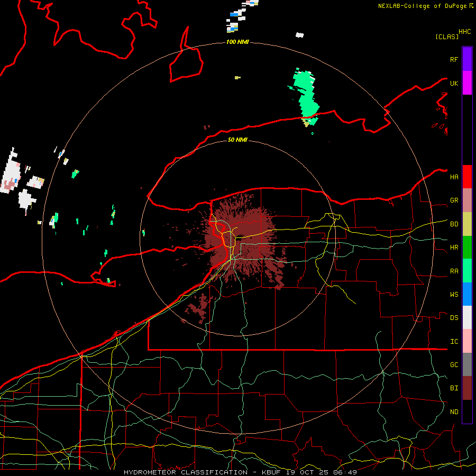The height and width of the screenshot is (476, 476).
Task: Click the large brown BI echo at the radar center
Action: [243, 240]
